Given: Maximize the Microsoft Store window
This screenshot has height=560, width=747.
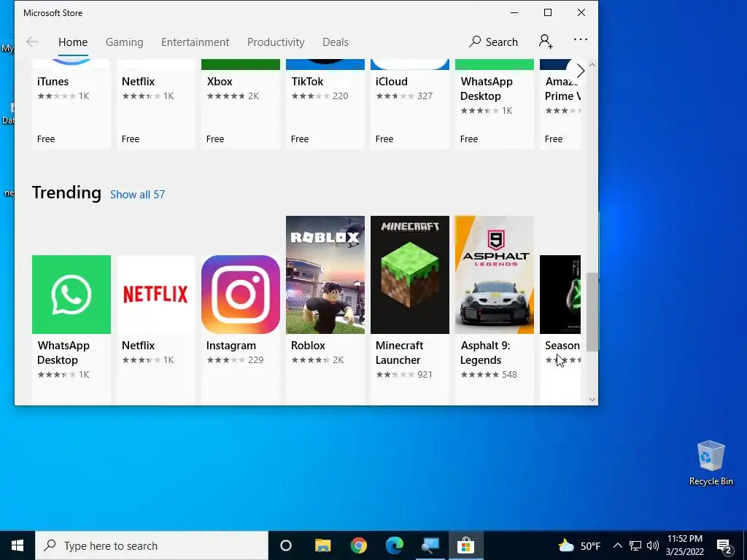Looking at the screenshot, I should 548,13.
